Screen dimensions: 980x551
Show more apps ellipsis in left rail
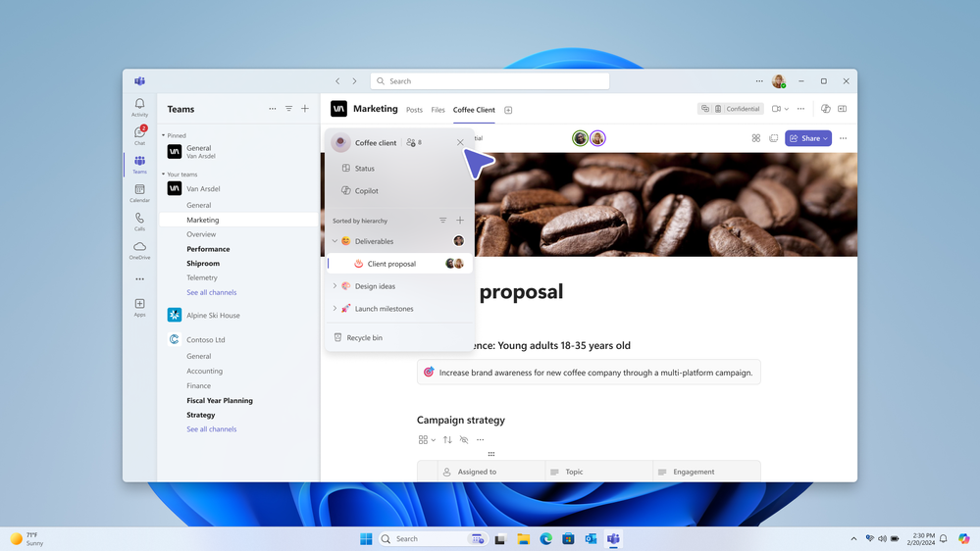[139, 279]
